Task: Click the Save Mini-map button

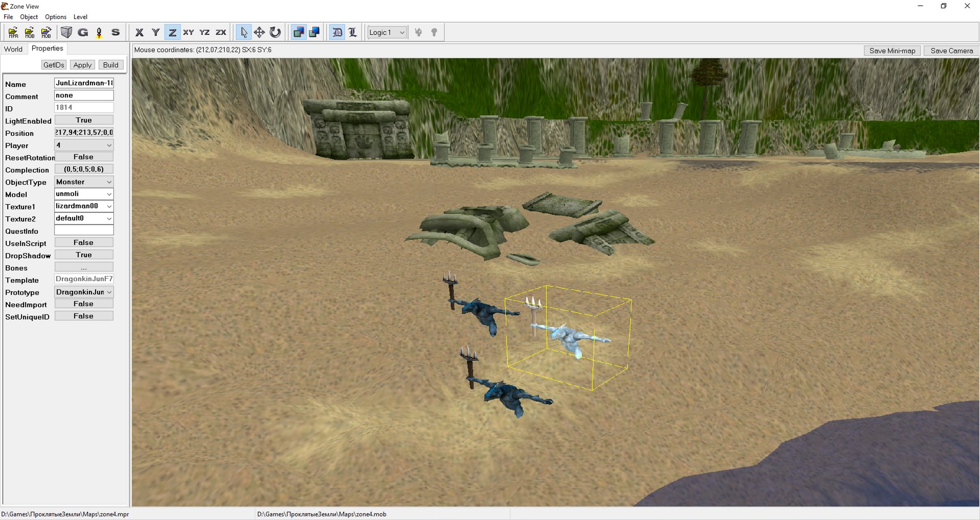Action: [892, 51]
